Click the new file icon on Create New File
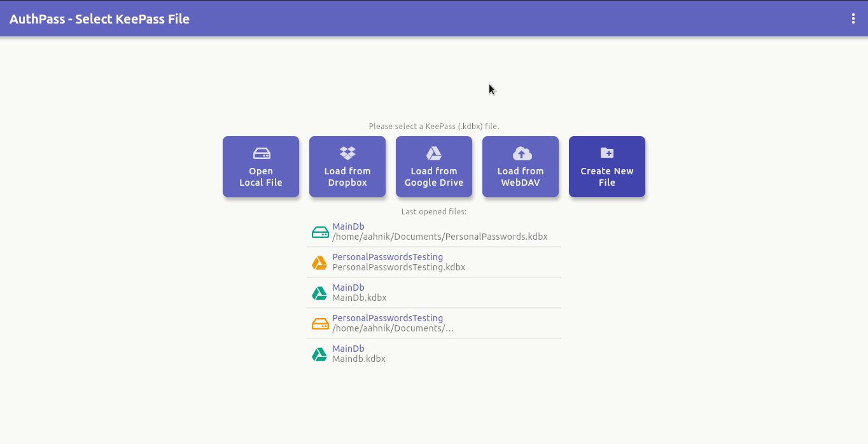 [x=607, y=153]
